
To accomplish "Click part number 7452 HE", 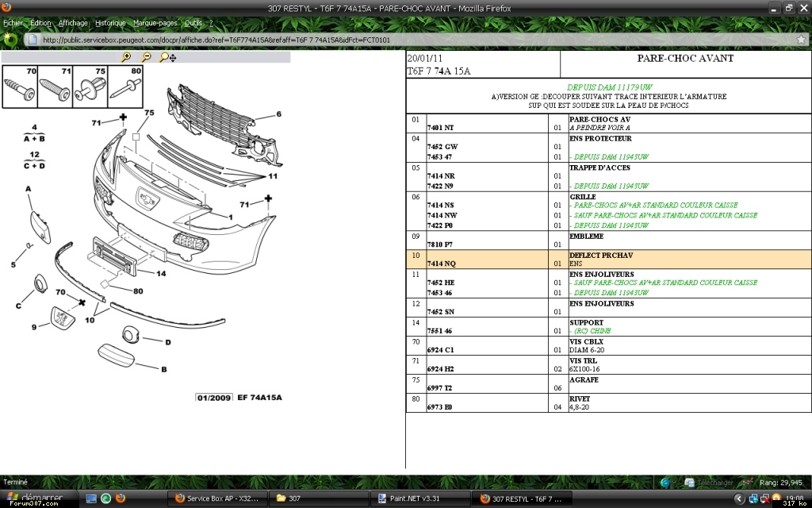I will coord(441,283).
